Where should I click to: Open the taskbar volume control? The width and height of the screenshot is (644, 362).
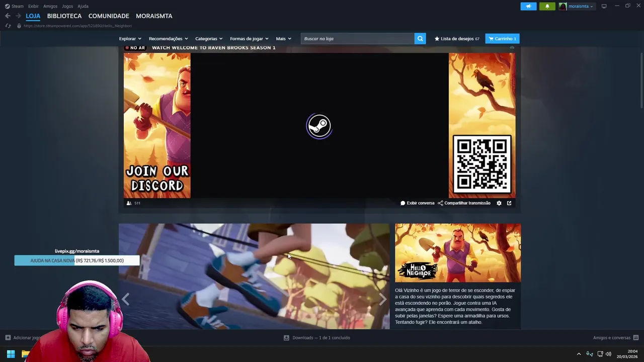coord(608,354)
